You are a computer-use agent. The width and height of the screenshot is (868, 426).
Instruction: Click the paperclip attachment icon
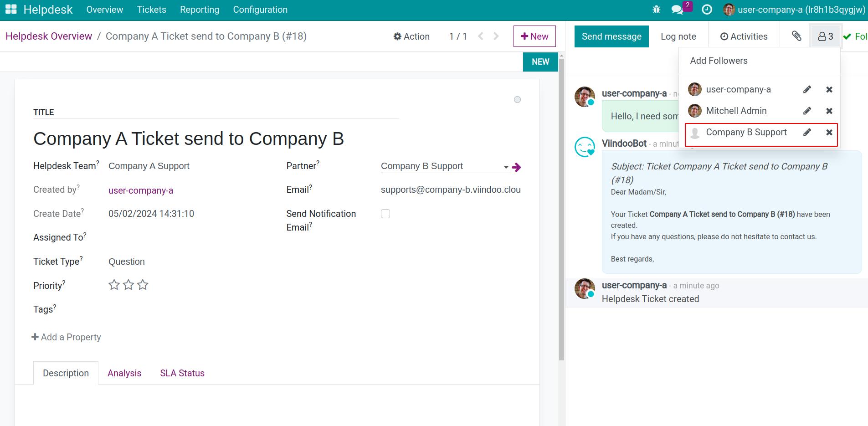(x=796, y=36)
